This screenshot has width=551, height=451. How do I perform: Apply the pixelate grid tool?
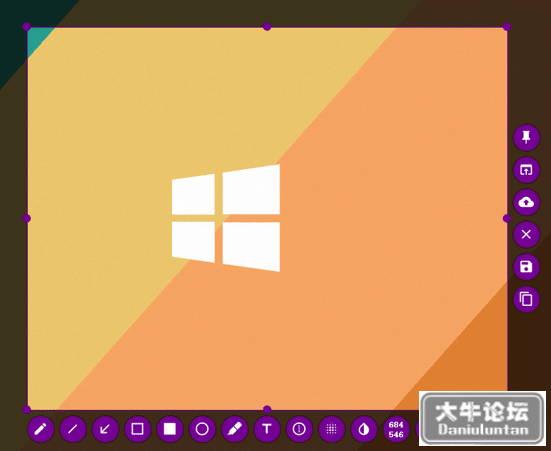click(x=331, y=429)
